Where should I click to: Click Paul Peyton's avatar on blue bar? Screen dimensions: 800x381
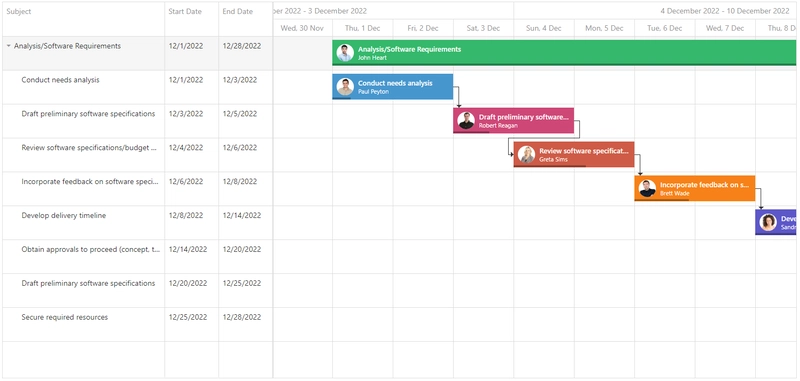click(345, 87)
